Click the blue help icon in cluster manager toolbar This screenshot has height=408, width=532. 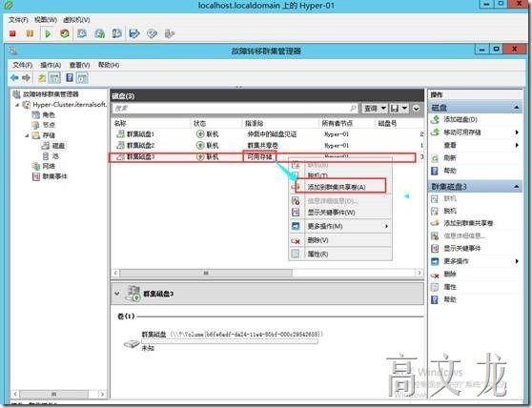tap(70, 78)
